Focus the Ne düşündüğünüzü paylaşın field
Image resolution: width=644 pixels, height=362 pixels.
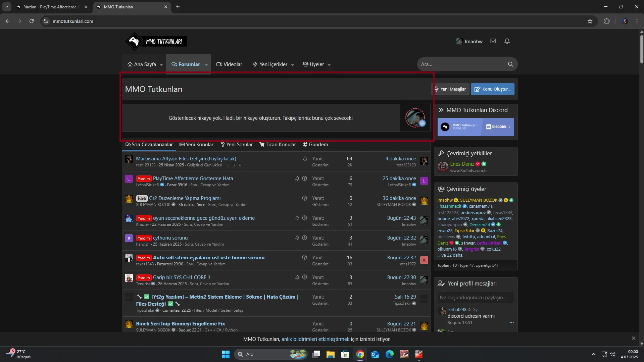point(476,298)
